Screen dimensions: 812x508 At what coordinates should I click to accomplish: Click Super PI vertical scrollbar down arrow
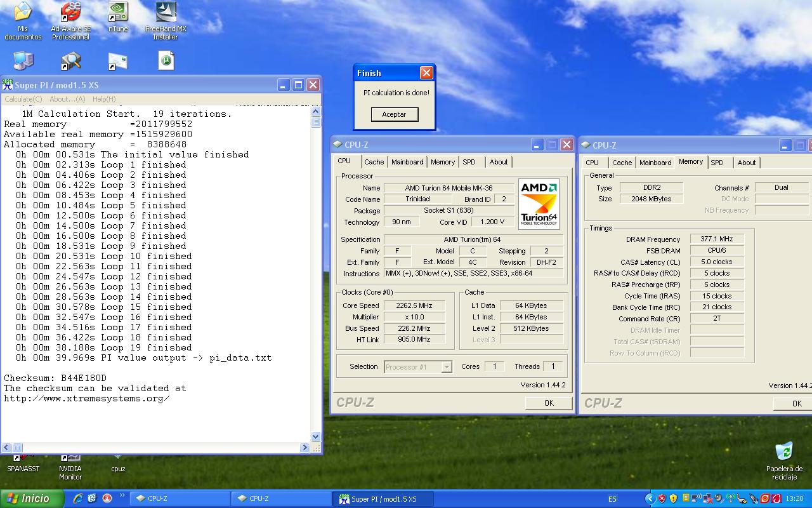pos(316,437)
